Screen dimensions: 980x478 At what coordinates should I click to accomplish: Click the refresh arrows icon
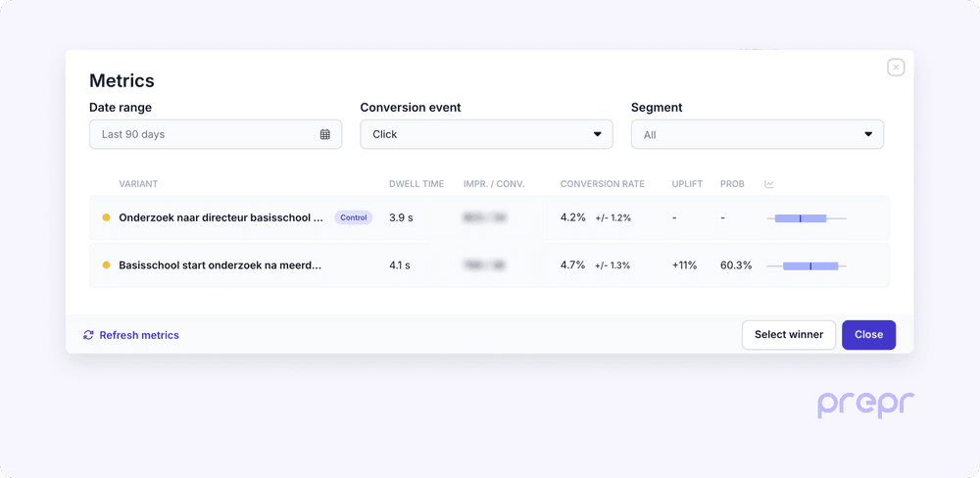[89, 335]
